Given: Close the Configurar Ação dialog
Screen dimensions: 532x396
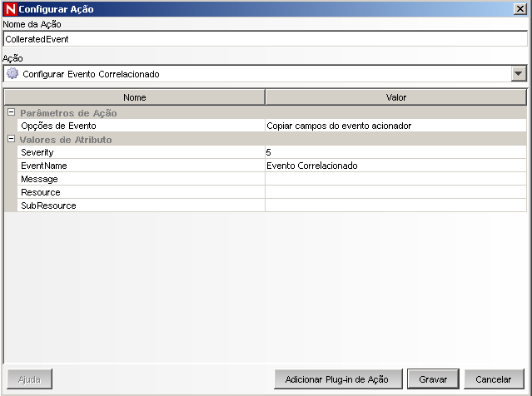Looking at the screenshot, I should [520, 8].
